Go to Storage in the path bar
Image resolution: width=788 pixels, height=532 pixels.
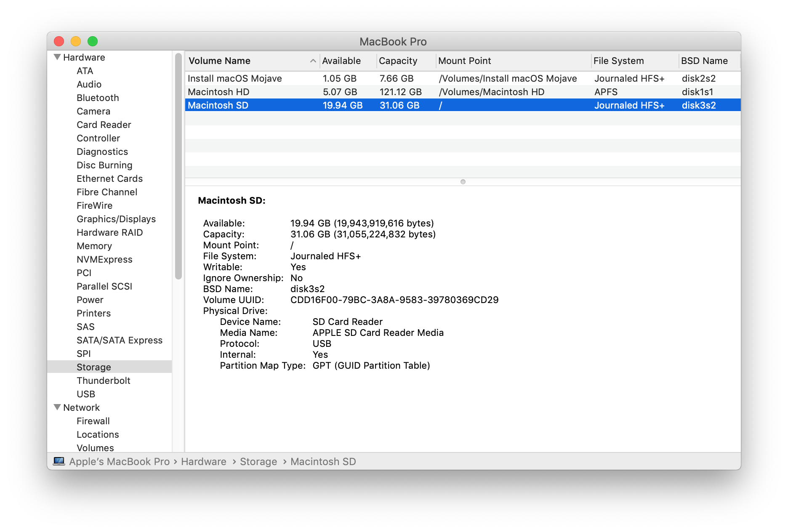tap(258, 461)
